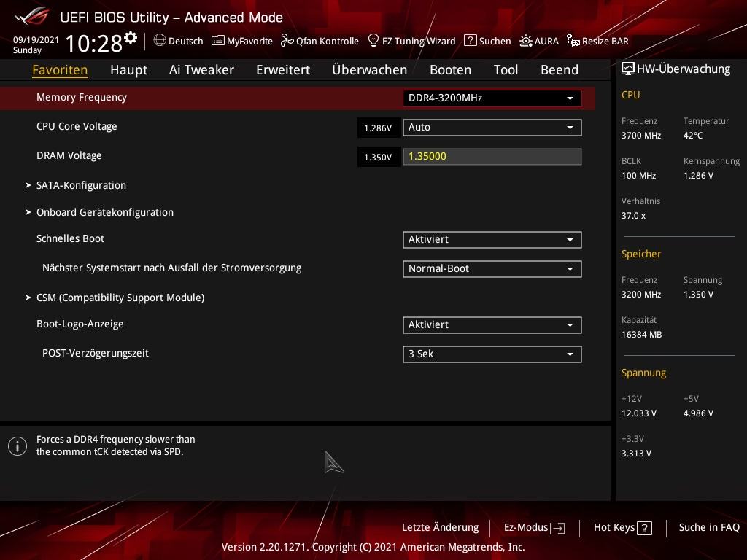Click the Deutsch language label
The width and height of the screenshot is (747, 560).
pyautogui.click(x=186, y=42)
